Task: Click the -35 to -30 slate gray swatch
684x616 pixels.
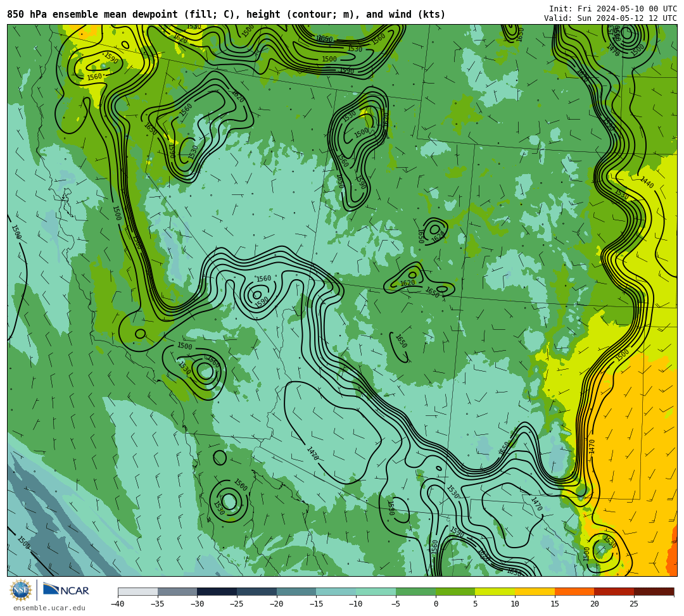Action: point(177,591)
